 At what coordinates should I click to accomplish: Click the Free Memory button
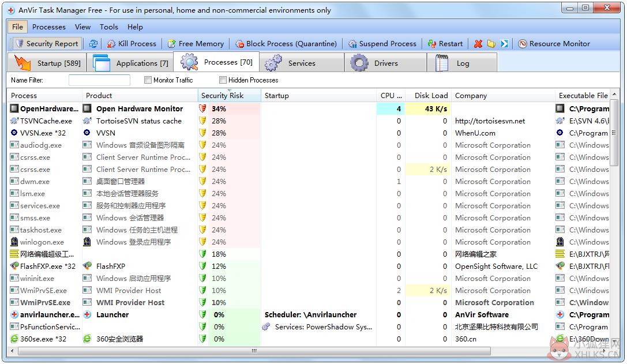tap(196, 44)
